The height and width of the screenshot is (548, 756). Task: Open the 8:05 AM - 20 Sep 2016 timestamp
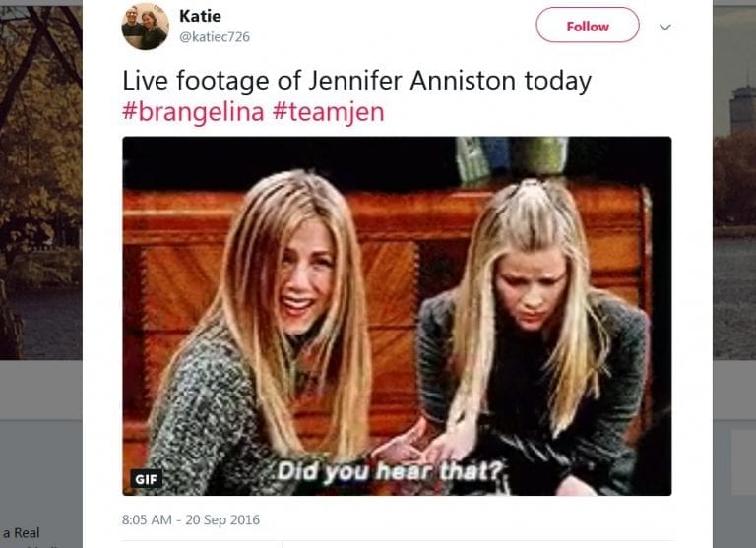[x=191, y=519]
